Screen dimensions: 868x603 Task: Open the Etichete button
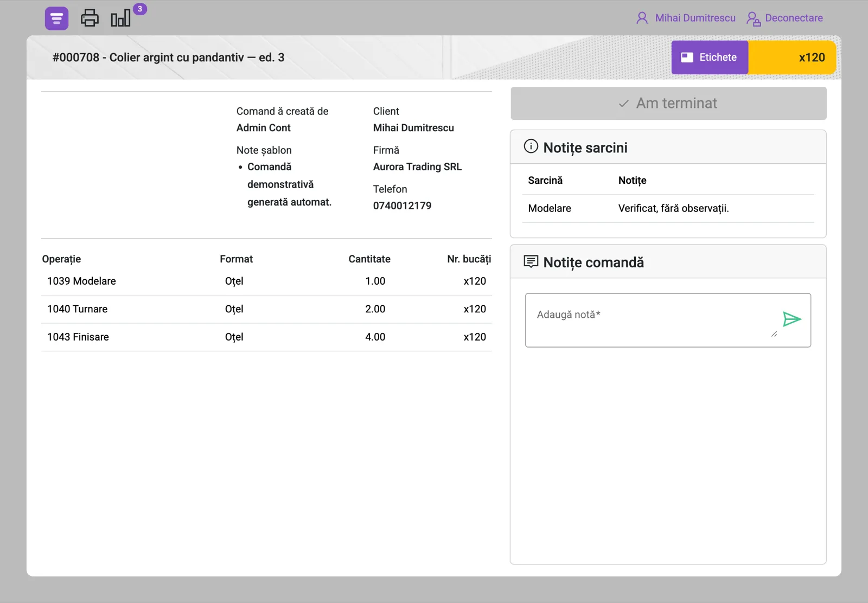(x=710, y=57)
